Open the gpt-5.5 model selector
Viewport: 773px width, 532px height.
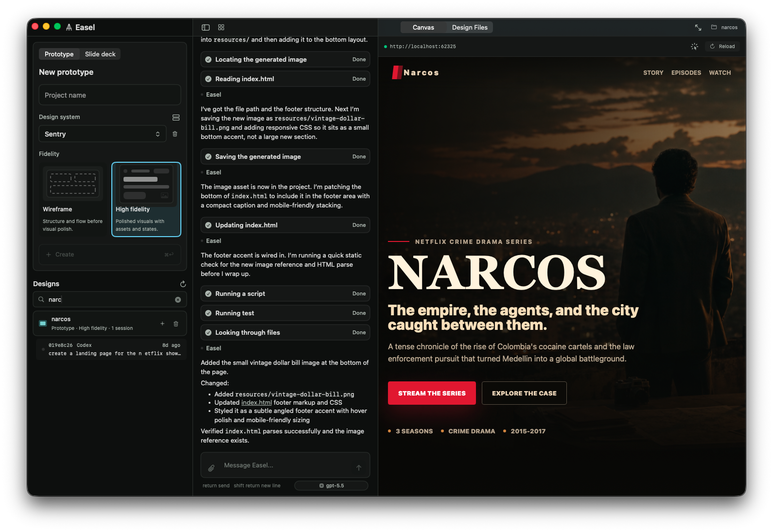pos(331,486)
